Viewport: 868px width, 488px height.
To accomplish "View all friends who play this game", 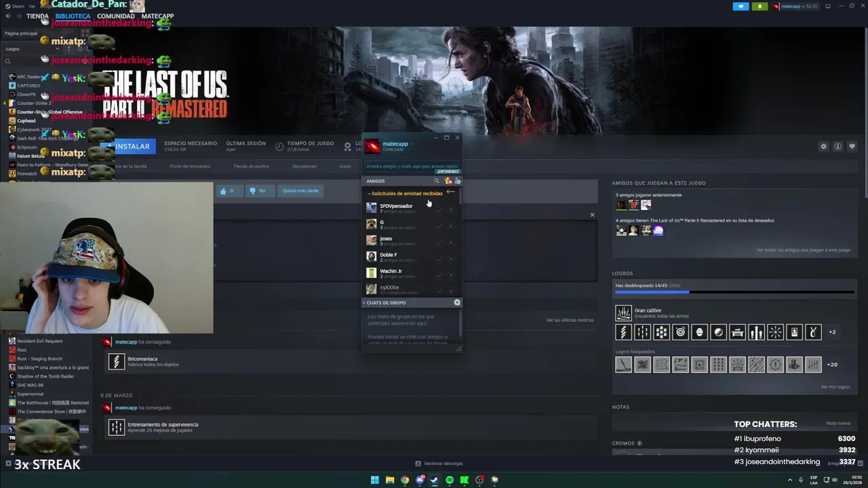I will (x=803, y=250).
